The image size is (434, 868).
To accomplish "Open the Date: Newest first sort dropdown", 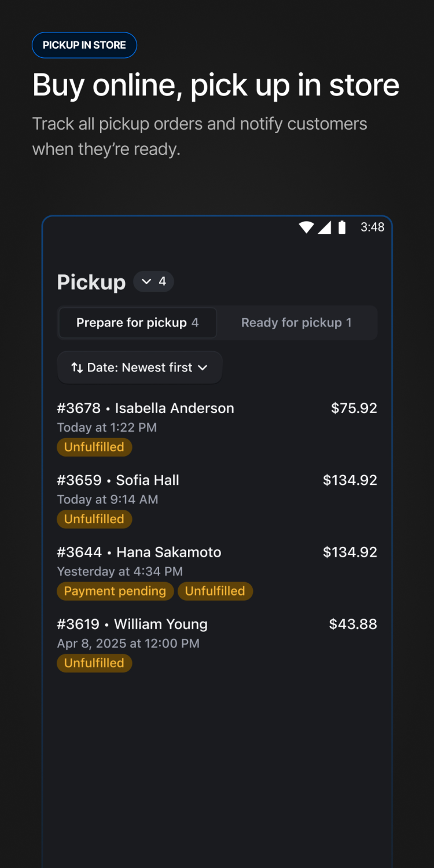I will tap(139, 367).
